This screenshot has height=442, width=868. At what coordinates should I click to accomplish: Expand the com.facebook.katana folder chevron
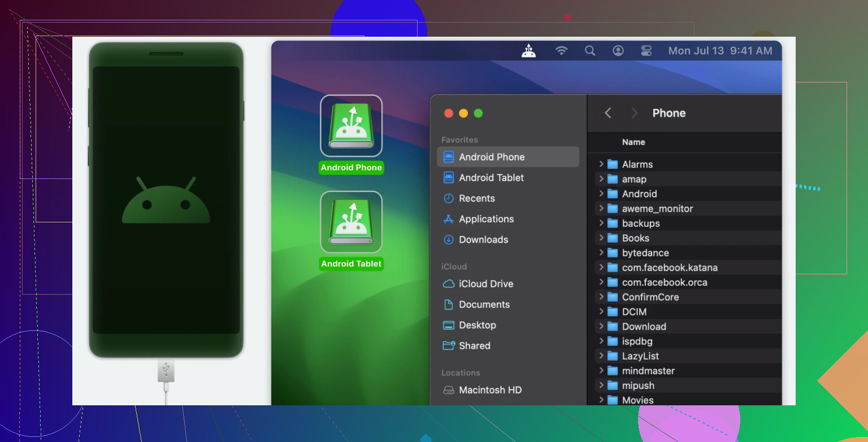(601, 268)
